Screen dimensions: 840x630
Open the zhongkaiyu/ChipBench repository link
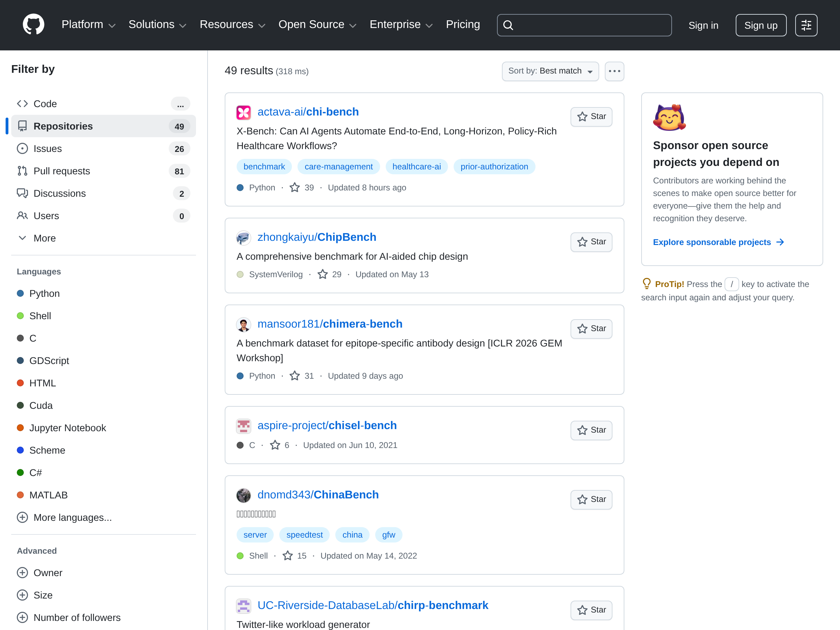point(317,237)
